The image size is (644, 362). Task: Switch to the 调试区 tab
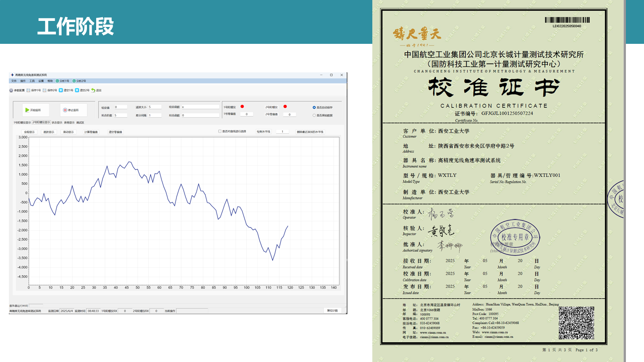(80, 123)
